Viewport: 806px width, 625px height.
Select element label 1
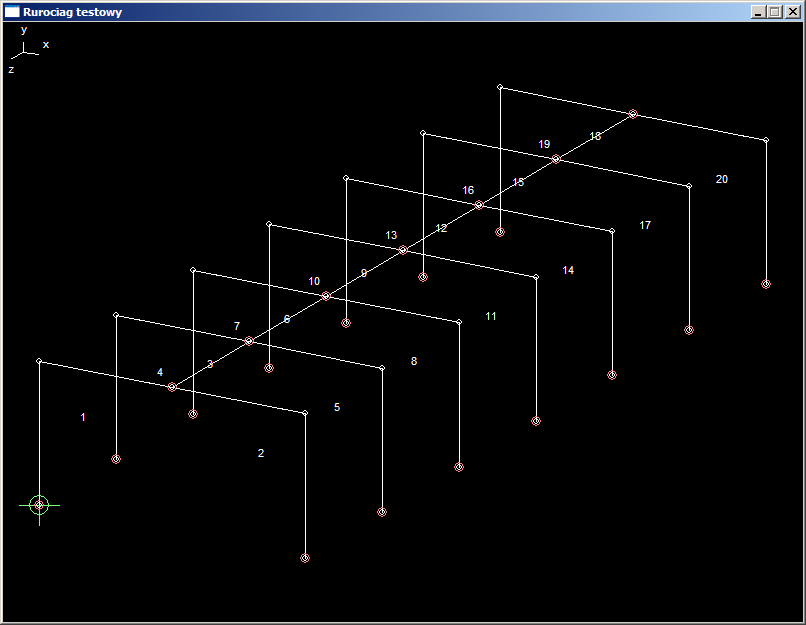click(83, 417)
